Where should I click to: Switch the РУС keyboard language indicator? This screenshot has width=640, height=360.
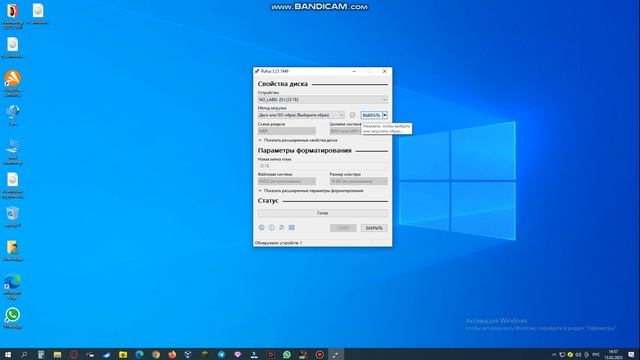[x=596, y=354]
